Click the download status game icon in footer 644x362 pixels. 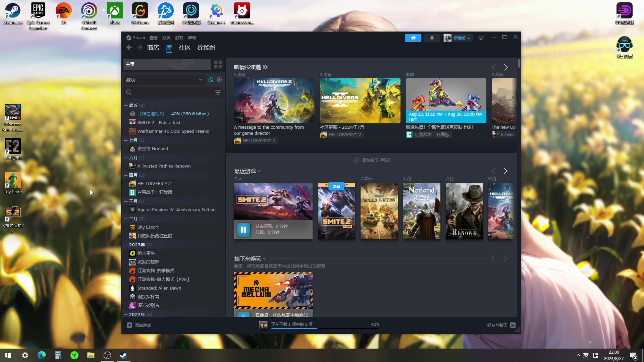[x=264, y=325]
